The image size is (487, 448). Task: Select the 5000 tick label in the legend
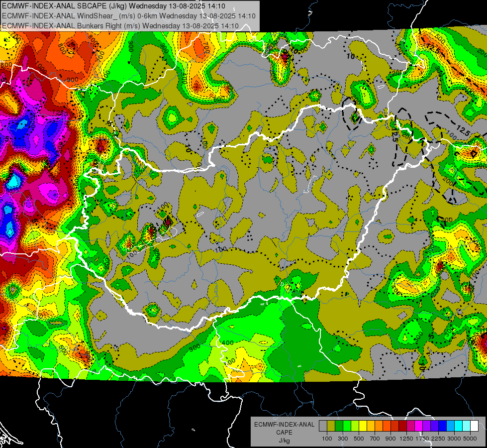(x=470, y=439)
